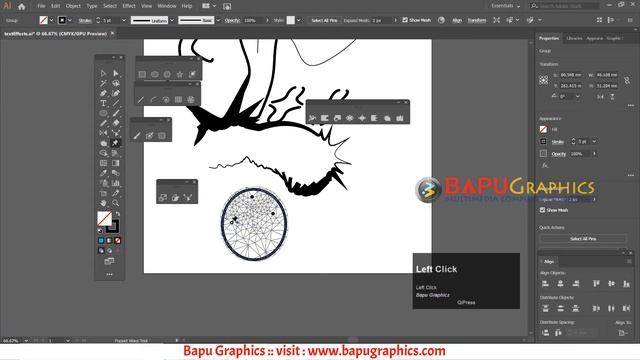Click Select All Pins in control bar
Viewport: 640px width, 360px height.
tap(324, 20)
